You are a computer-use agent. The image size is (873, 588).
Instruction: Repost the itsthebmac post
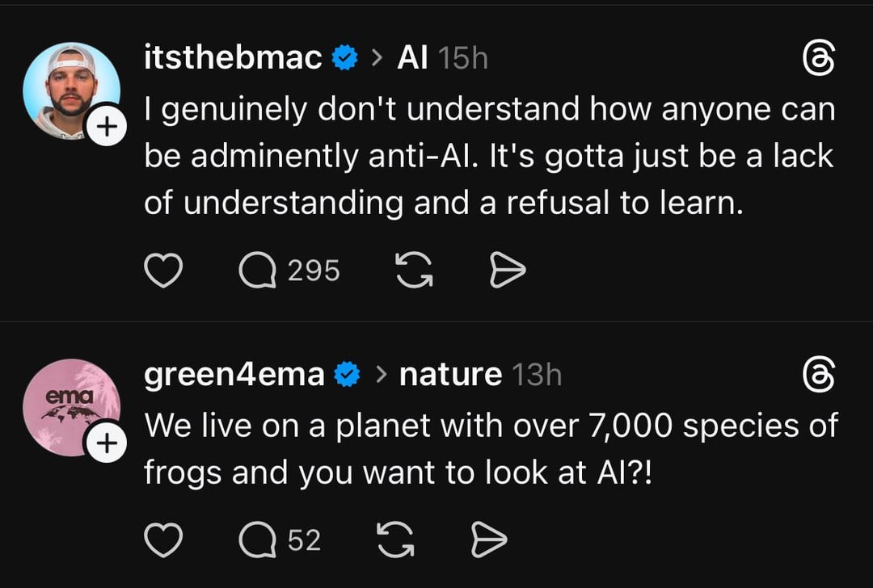tap(415, 271)
